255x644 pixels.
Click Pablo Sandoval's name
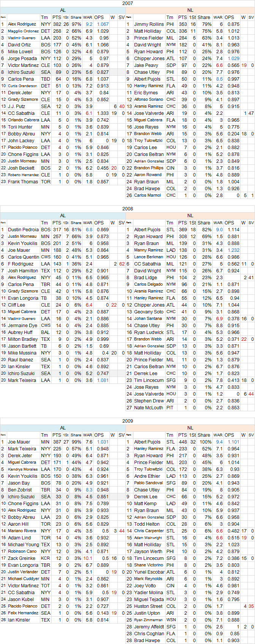pos(149,483)
